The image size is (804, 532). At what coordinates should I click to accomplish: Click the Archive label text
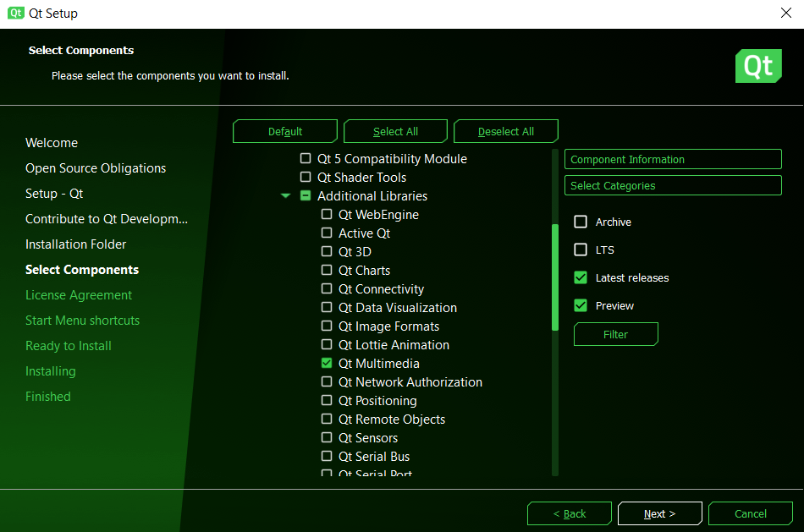point(614,222)
